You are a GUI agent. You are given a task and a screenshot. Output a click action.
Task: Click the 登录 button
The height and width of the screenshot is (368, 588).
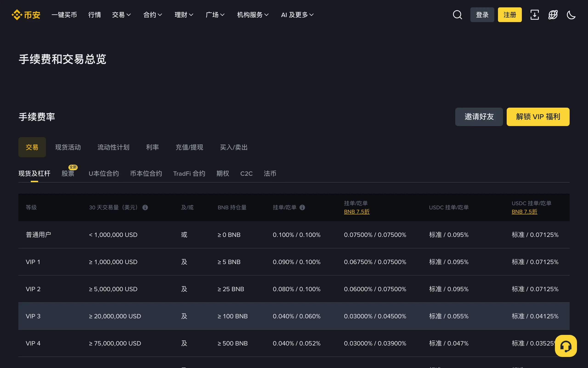tap(482, 15)
